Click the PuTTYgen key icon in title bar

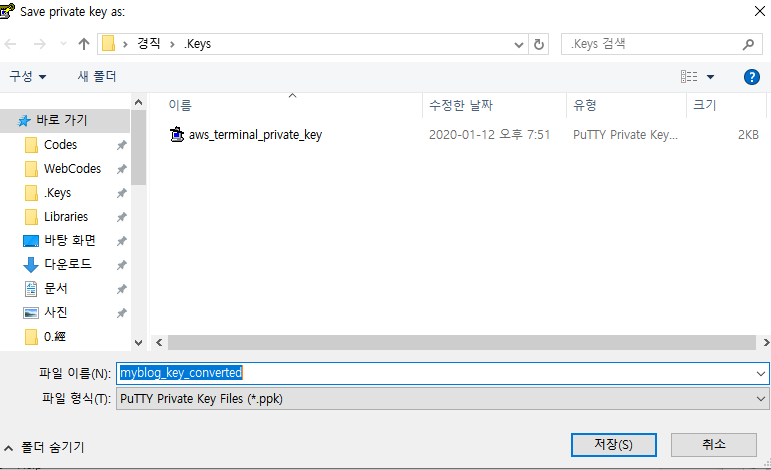(x=6, y=11)
